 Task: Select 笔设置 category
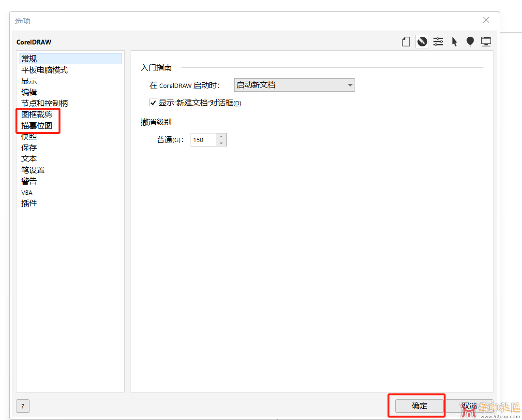pyautogui.click(x=33, y=170)
